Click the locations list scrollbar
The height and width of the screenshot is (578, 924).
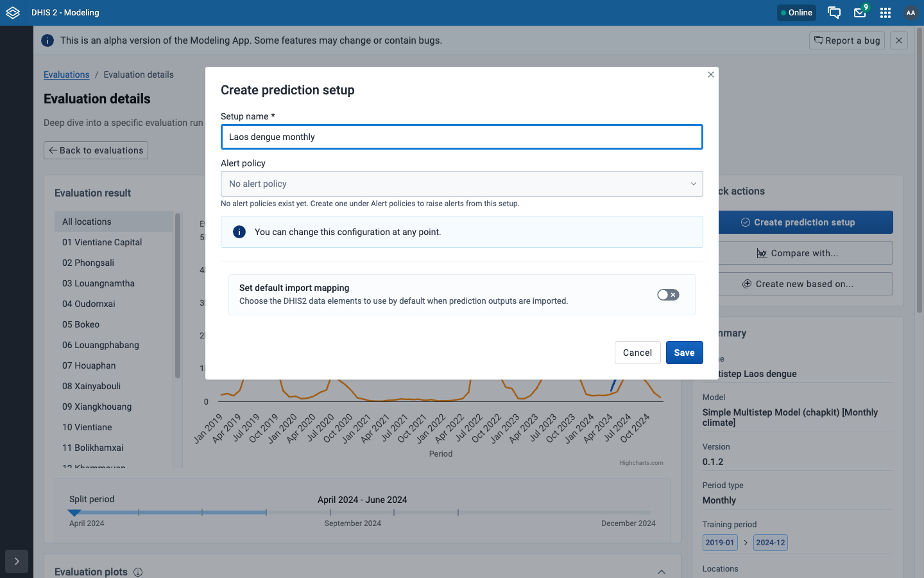pos(178,296)
